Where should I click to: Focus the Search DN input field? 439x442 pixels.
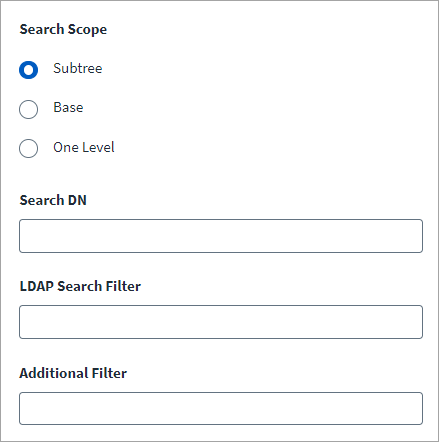(221, 236)
